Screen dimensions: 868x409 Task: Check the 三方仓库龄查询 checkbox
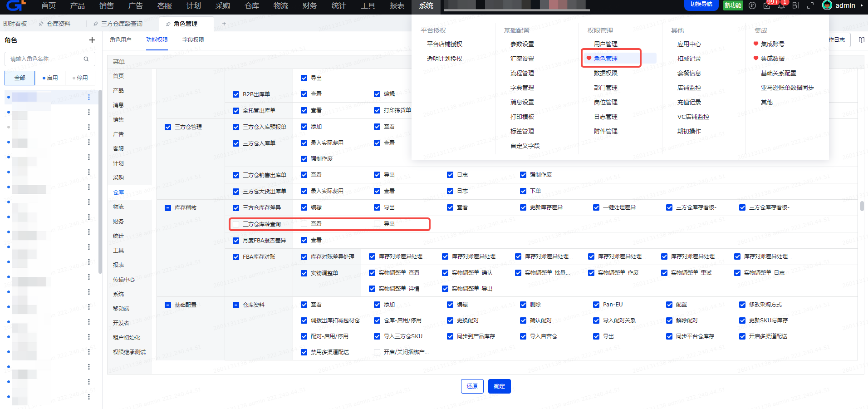[x=236, y=224]
